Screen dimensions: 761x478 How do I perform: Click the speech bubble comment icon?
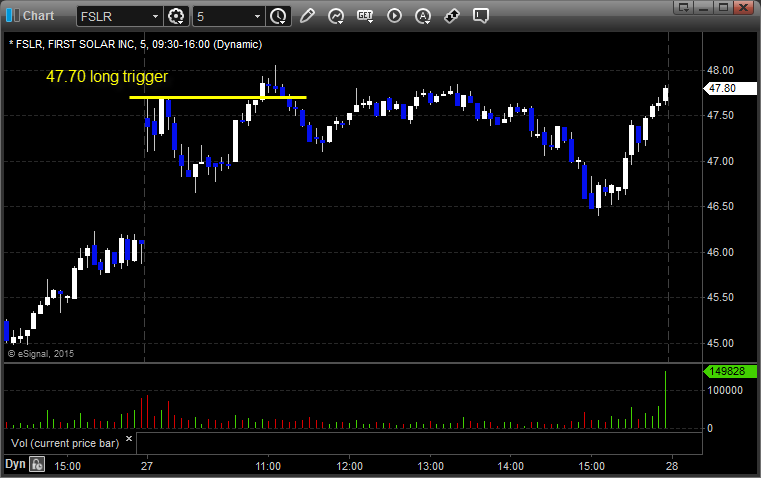[480, 16]
